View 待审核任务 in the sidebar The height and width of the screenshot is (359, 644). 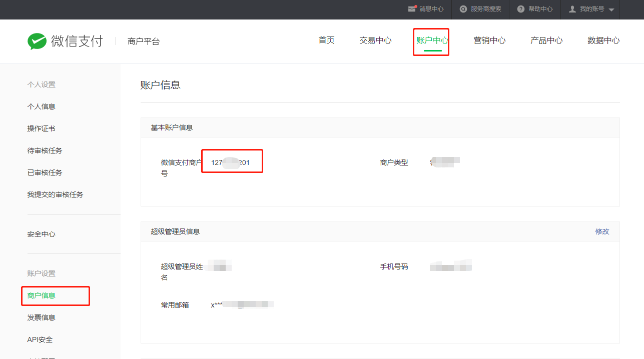tap(45, 150)
